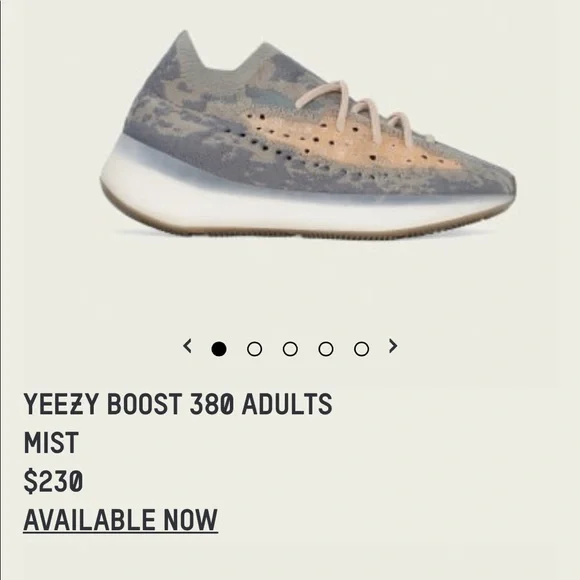Go to the previous product image arrow
580x580 pixels.
pyautogui.click(x=188, y=346)
